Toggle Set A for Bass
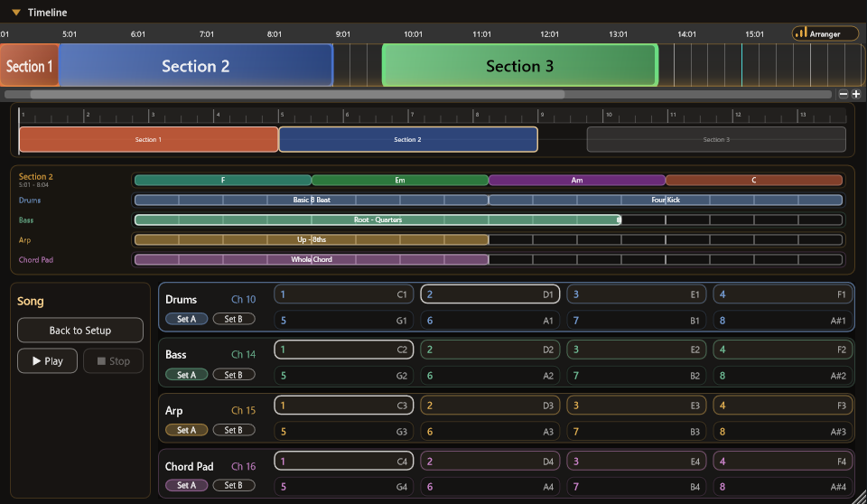The image size is (867, 504). click(x=186, y=375)
